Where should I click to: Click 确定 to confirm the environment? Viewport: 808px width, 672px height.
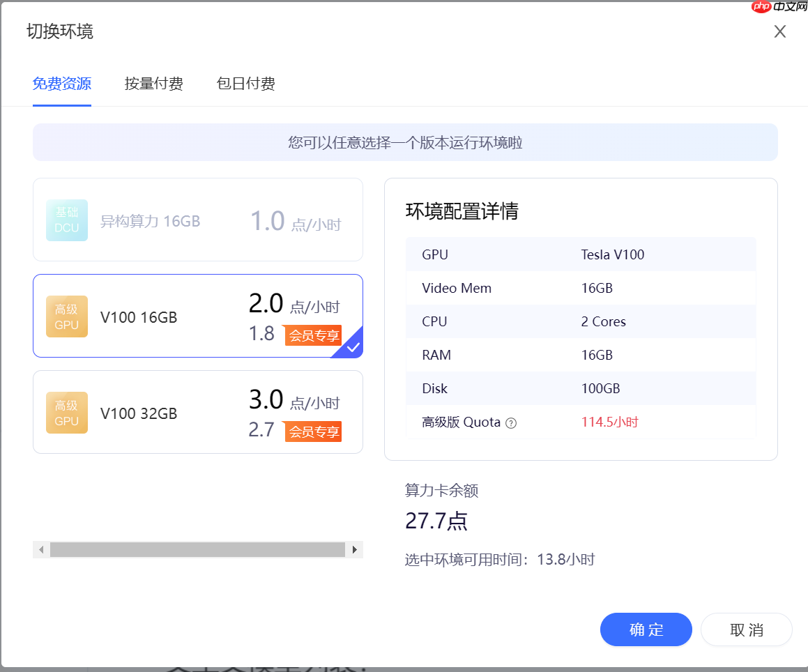(x=646, y=629)
